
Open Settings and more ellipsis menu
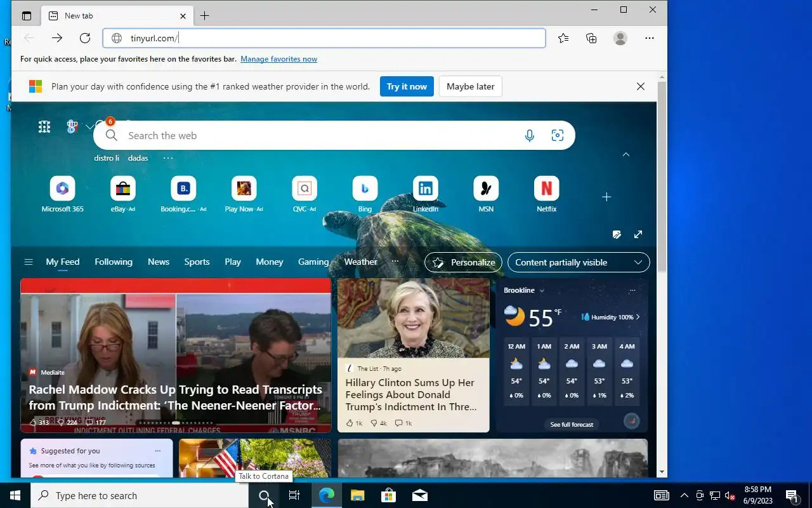click(650, 38)
